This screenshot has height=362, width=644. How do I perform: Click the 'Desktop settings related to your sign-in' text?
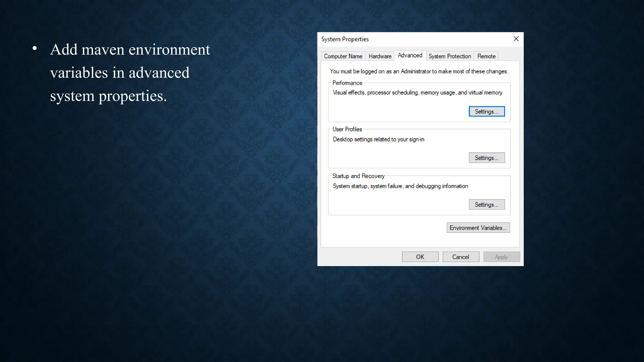(x=378, y=139)
